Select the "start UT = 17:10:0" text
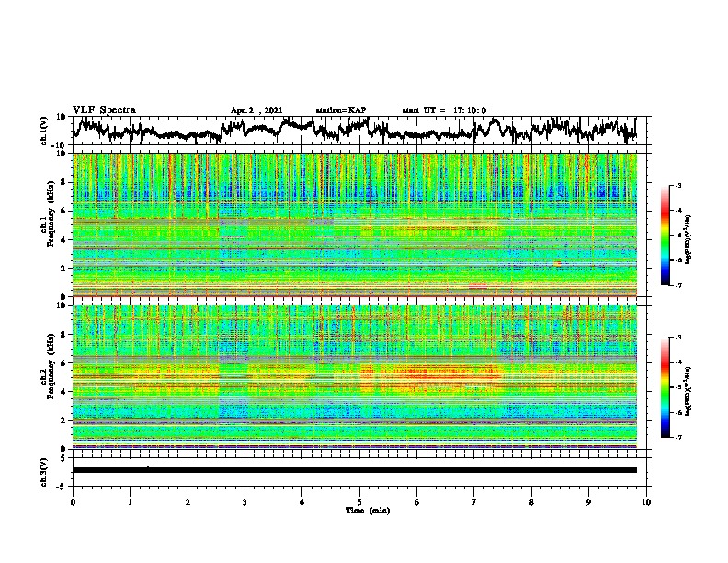Screen dimensions: 728x563 [x=444, y=110]
